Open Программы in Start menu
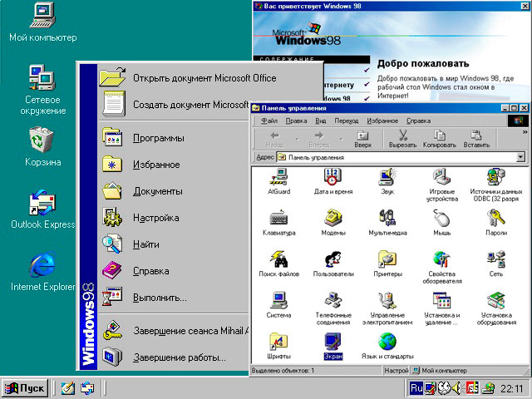 [x=174, y=138]
